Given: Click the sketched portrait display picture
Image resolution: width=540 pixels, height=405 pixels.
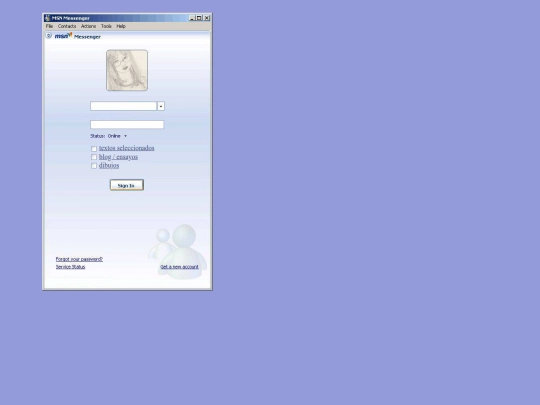Looking at the screenshot, I should [x=127, y=70].
